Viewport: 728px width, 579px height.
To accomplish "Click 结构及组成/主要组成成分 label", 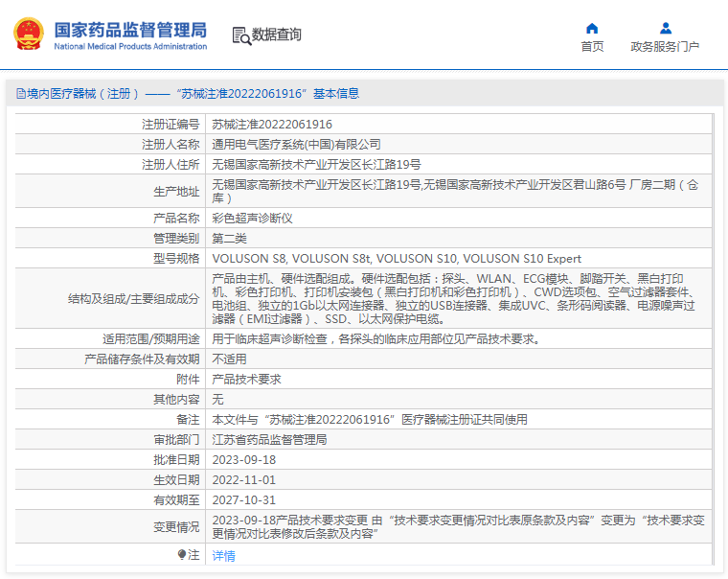I will click(x=134, y=299).
